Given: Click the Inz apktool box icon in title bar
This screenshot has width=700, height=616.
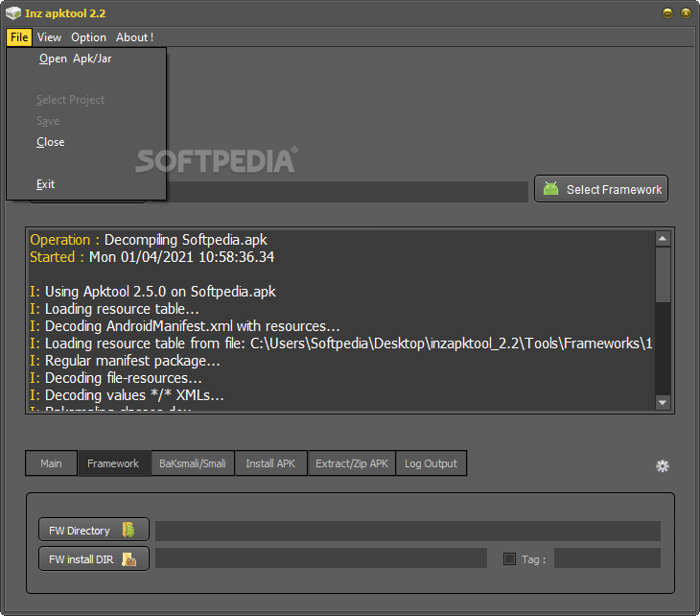Looking at the screenshot, I should [13, 13].
